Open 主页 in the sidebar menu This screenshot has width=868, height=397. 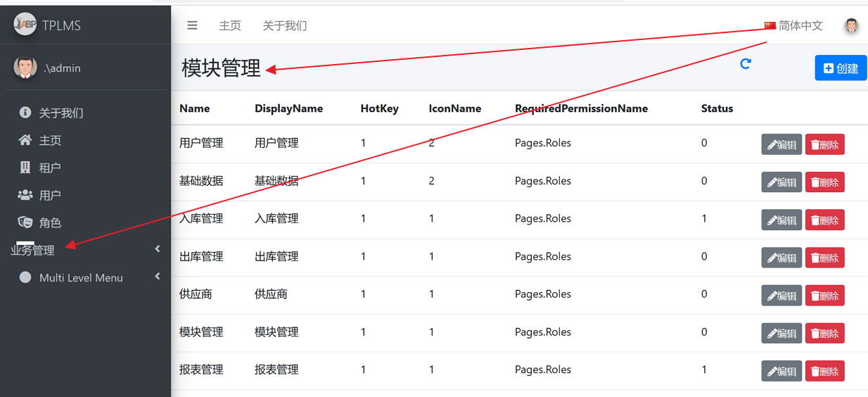50,140
